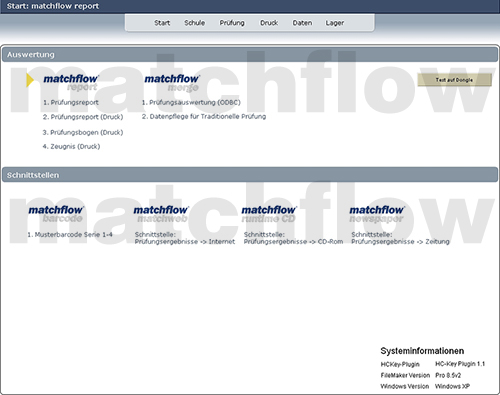Open the matchflow matchweb module logo

pyautogui.click(x=161, y=214)
